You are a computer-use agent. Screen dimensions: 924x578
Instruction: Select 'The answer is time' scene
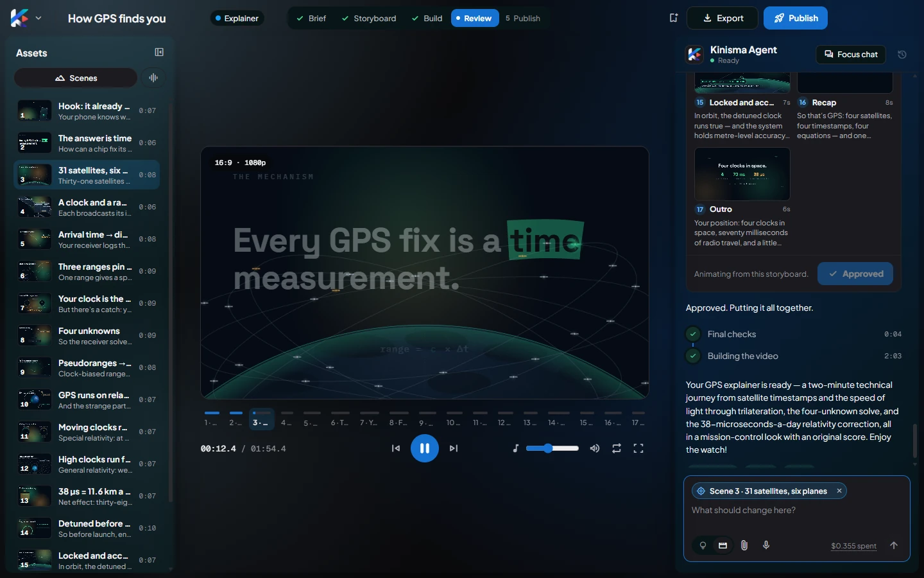pos(87,143)
